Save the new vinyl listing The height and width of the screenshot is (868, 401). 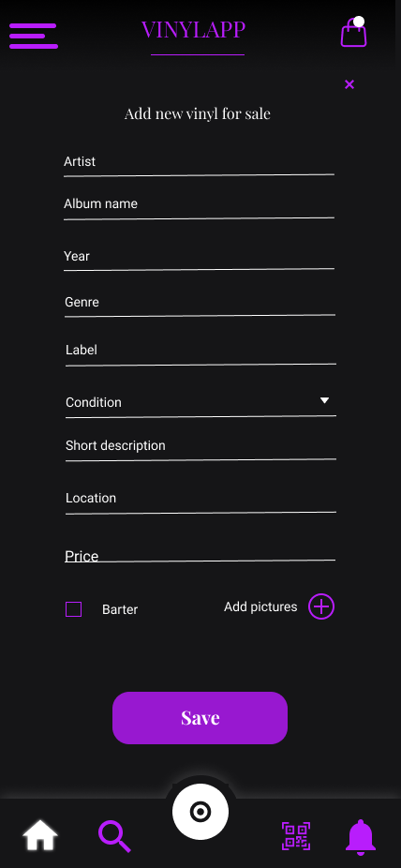coord(200,718)
